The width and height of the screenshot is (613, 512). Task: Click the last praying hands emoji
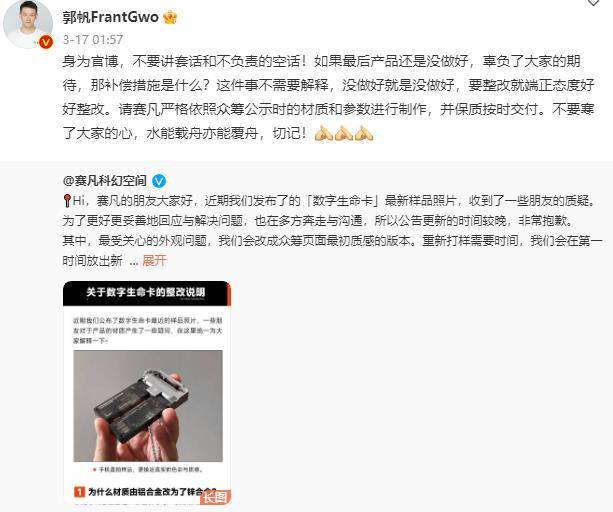point(364,133)
